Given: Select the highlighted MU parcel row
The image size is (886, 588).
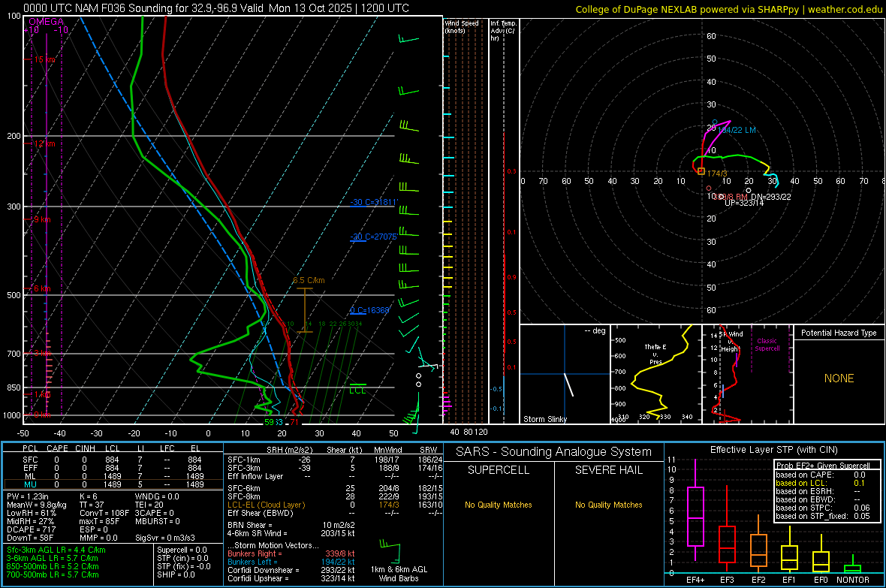Looking at the screenshot, I should point(112,484).
